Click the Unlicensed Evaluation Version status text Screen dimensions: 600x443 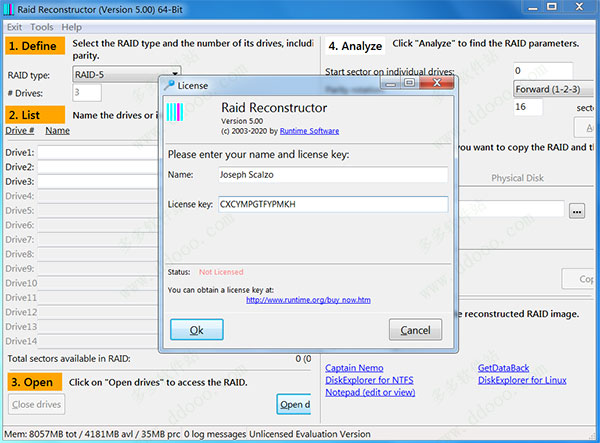tap(310, 434)
